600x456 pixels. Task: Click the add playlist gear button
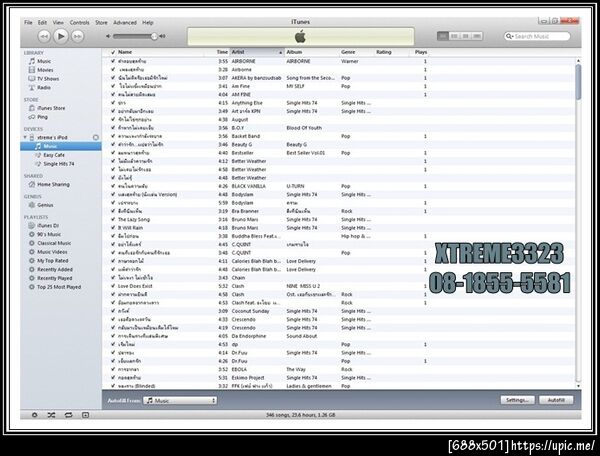pos(34,415)
